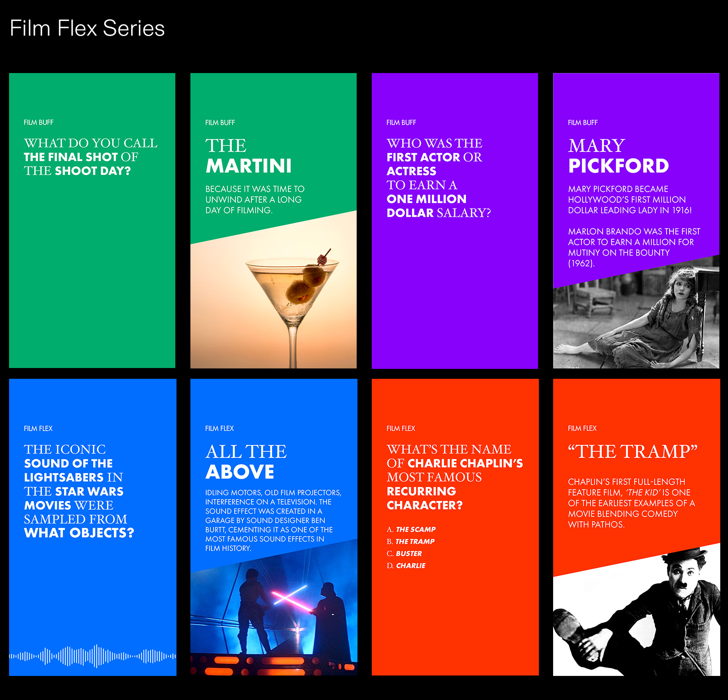Screen dimensions: 728x700
Task: Click the FILM BUFF label above the million dollar question
Action: [x=401, y=122]
